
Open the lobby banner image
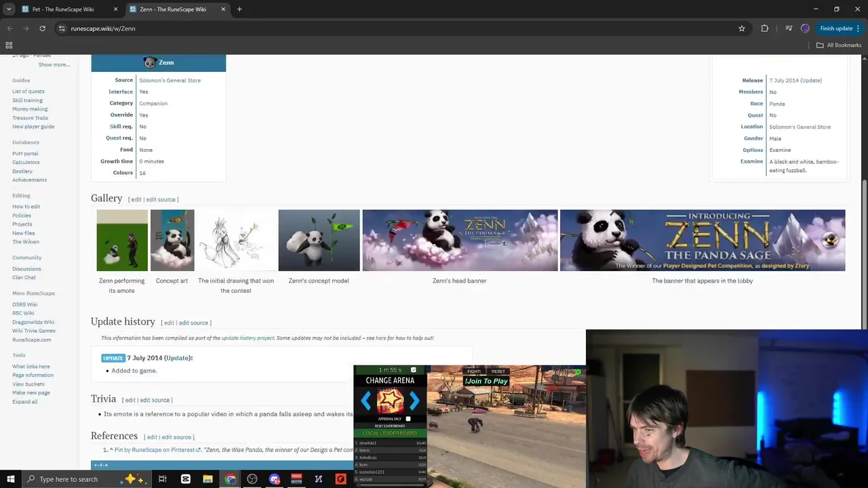tap(703, 240)
